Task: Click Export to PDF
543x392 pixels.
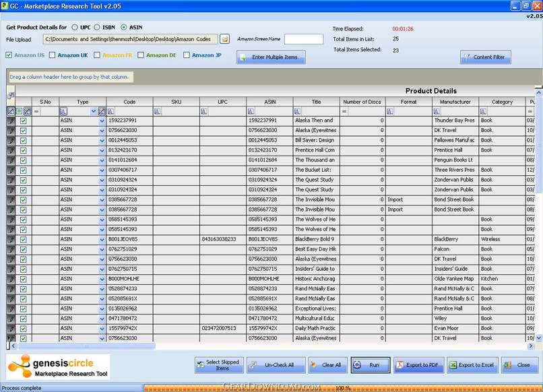Action: point(418,365)
